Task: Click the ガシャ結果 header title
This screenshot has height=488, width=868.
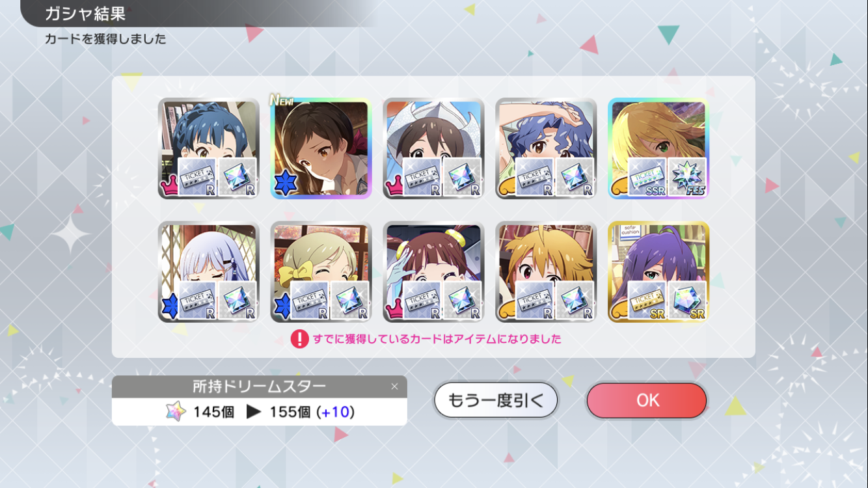Action: pos(85,14)
